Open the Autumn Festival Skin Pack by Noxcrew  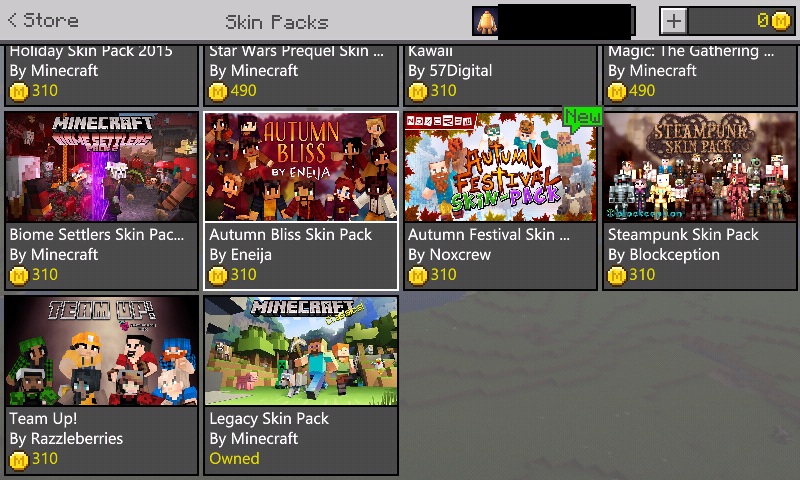click(500, 201)
